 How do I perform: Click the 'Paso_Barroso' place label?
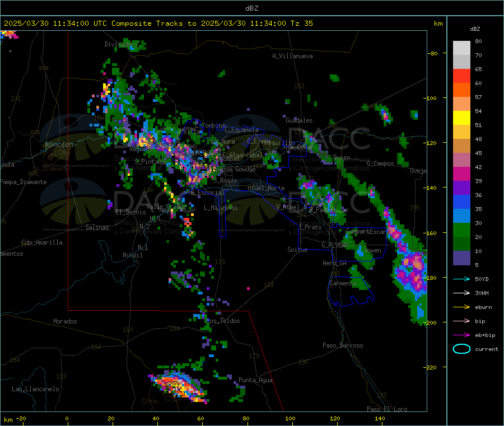pos(343,345)
